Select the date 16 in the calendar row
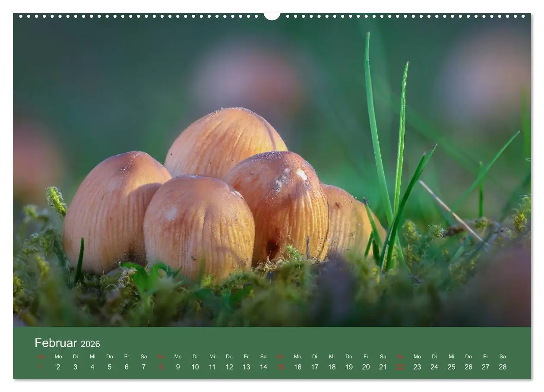Viewport: 544px width, 392px height. [297, 367]
